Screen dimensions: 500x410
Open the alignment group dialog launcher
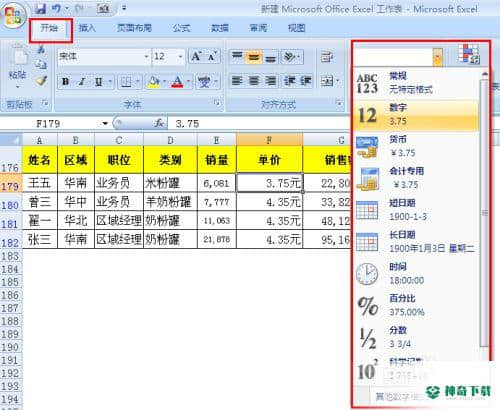point(339,103)
